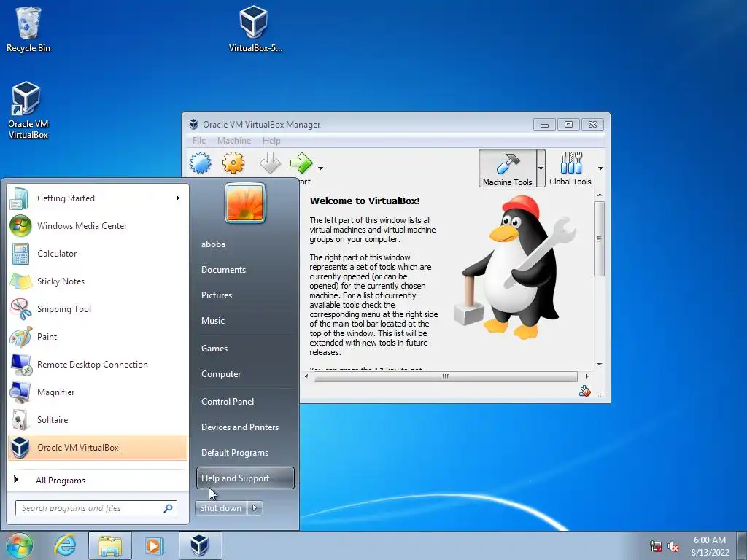Image resolution: width=747 pixels, height=560 pixels.
Task: Open Getting Started from the Start menu
Action: [x=98, y=198]
